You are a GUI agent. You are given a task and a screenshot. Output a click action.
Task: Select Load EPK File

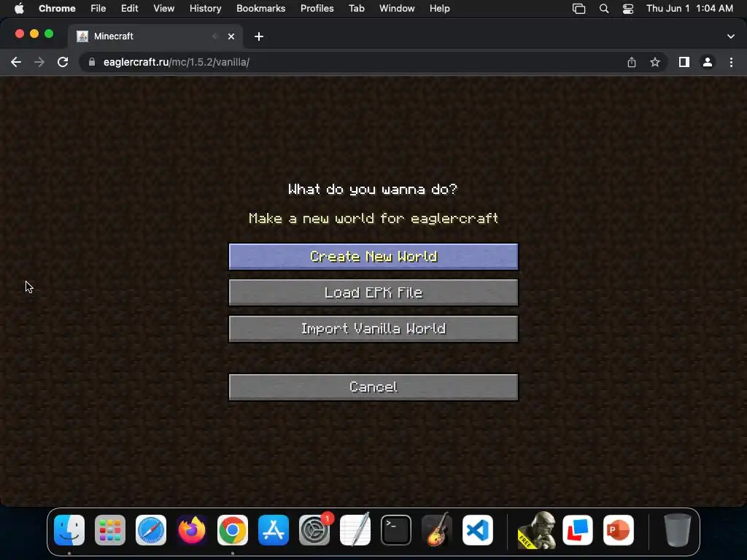tap(373, 292)
